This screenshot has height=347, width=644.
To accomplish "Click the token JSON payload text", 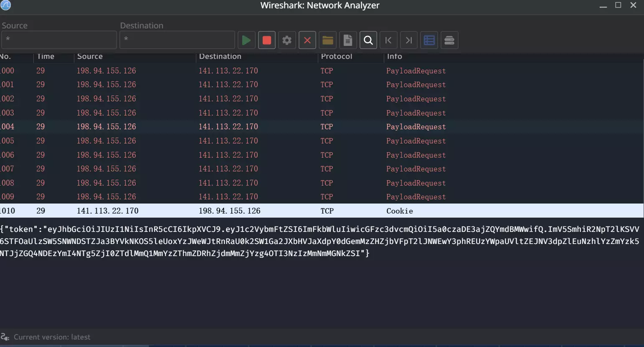I will click(320, 241).
